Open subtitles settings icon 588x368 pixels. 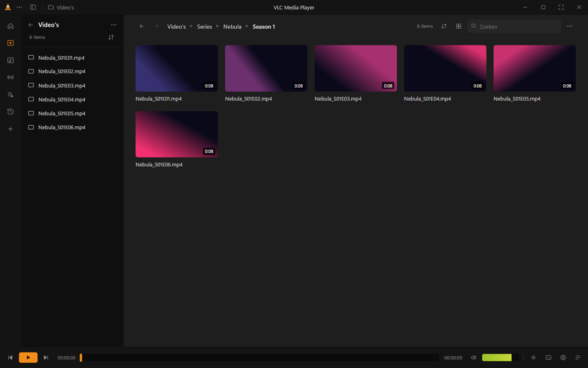click(x=548, y=357)
